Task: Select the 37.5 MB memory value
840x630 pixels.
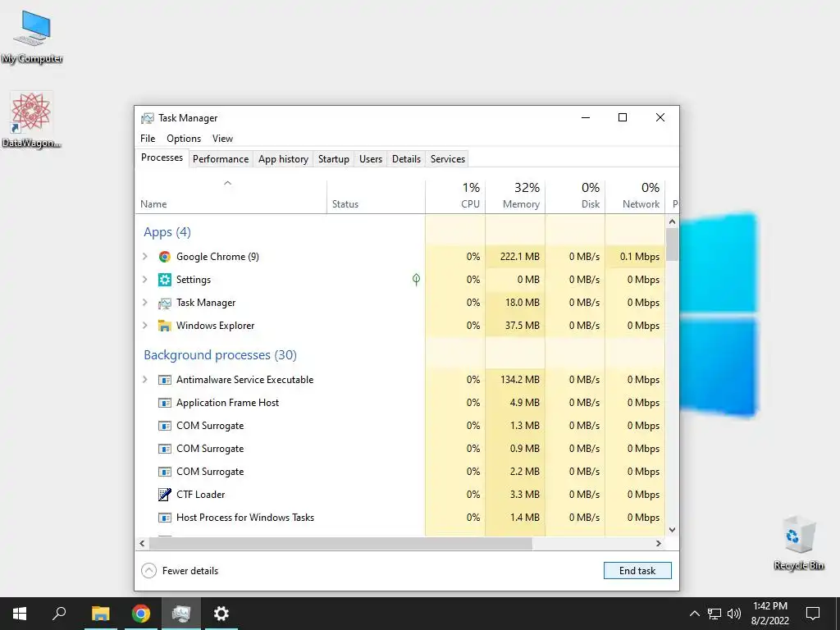Action: coord(522,326)
